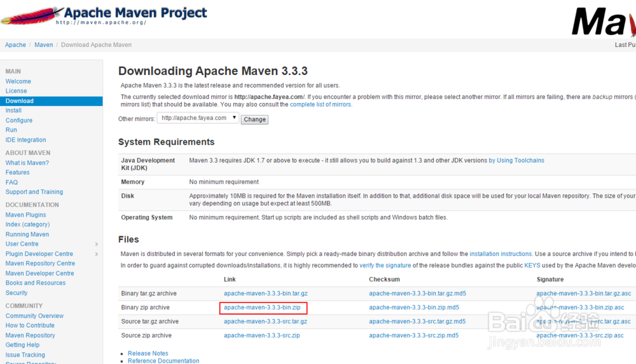Screen dimensions: 636x364
Task: Open Reference Documentation link
Action: click(x=163, y=360)
